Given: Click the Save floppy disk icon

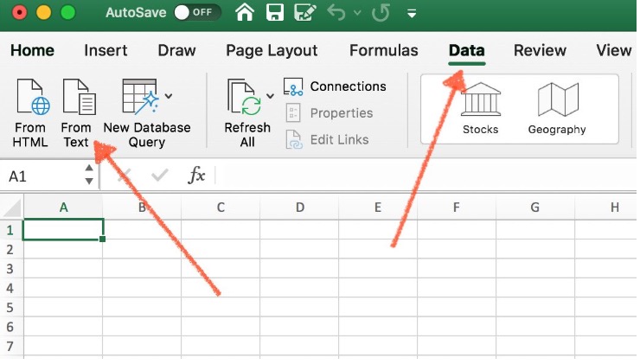Looking at the screenshot, I should tap(275, 13).
